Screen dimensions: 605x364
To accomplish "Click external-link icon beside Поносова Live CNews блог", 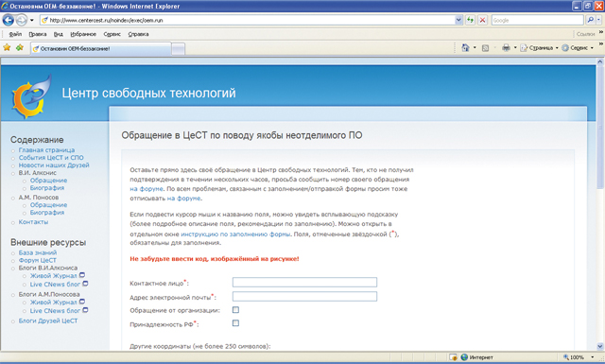I will click(x=85, y=310).
